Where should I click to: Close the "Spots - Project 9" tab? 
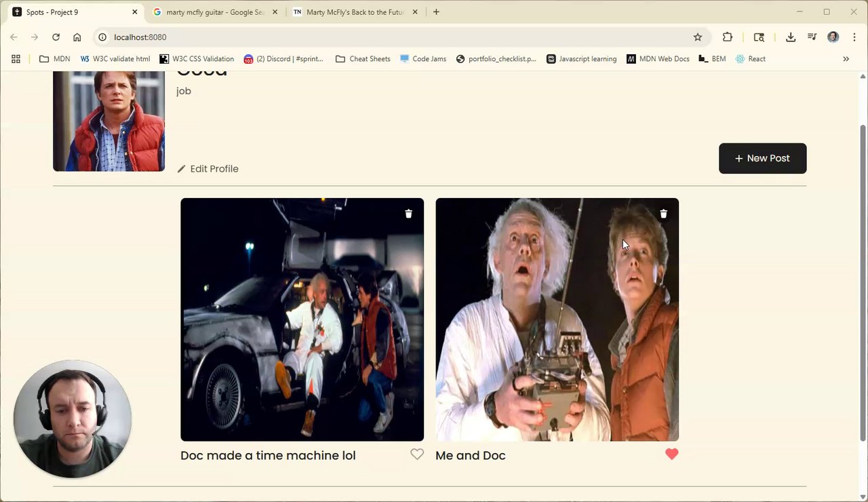(x=134, y=12)
